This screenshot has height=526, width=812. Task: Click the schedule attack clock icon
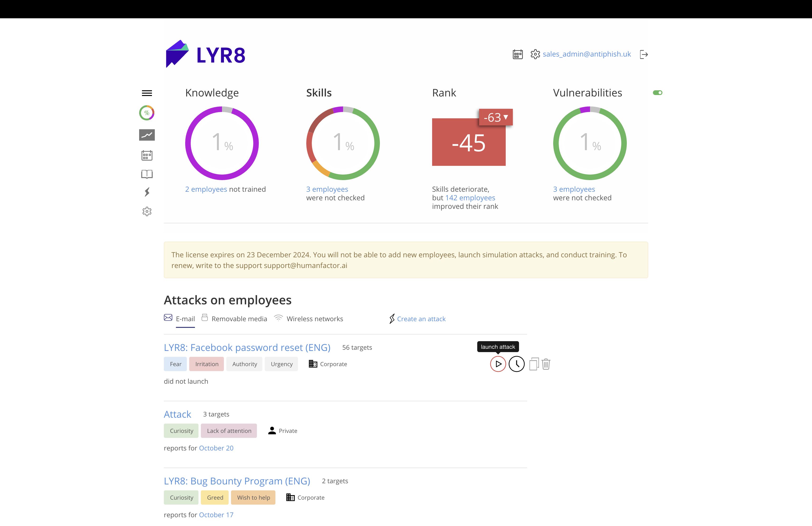(x=517, y=364)
